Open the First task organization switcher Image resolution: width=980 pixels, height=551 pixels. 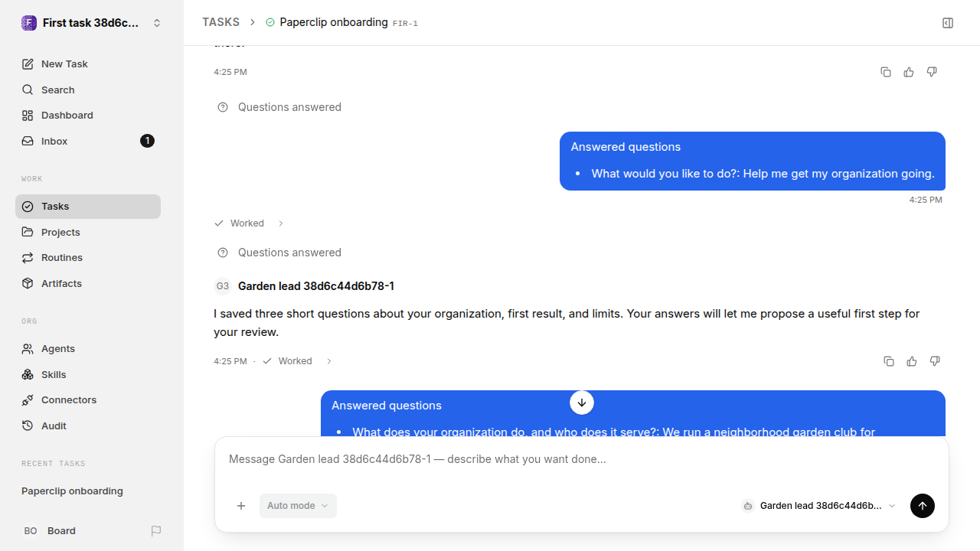[92, 23]
